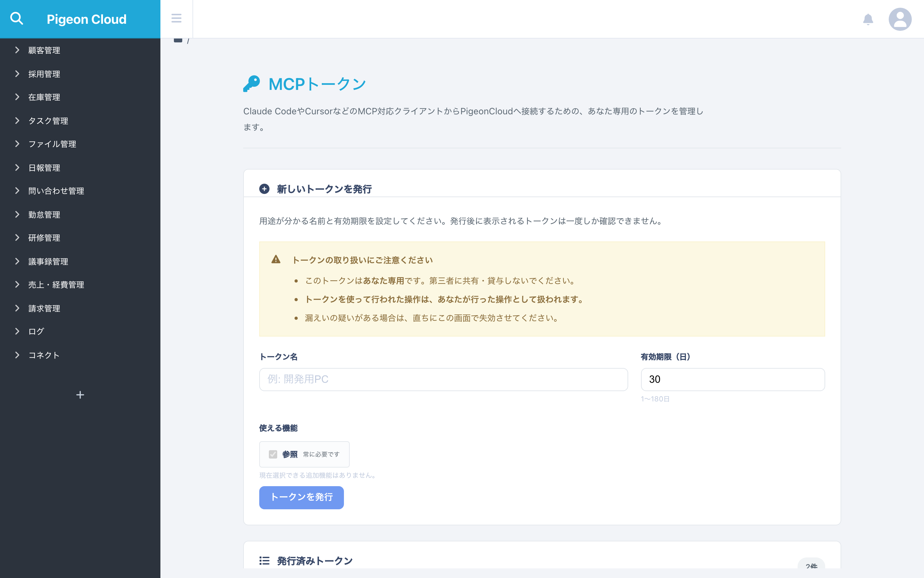Viewport: 924px width, 578px height.
Task: Expand the ファイル管理 chevron
Action: pos(17,144)
